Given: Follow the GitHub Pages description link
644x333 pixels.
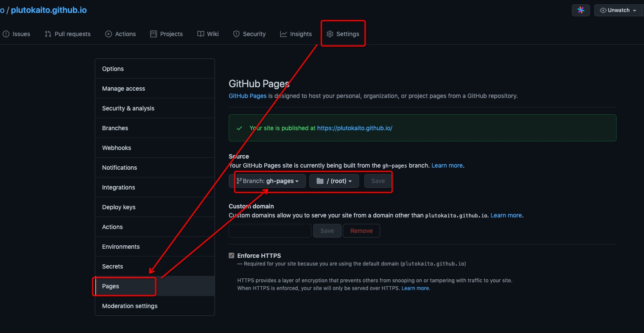Looking at the screenshot, I should 248,96.
